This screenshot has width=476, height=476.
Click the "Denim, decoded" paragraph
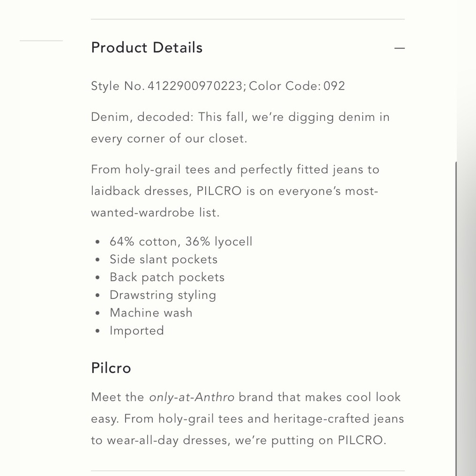[x=240, y=128]
